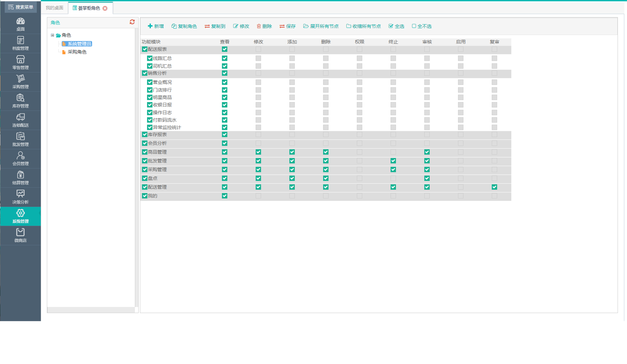Close the 荟掌柜角色 tab
The width and height of the screenshot is (627, 364).
click(x=105, y=8)
